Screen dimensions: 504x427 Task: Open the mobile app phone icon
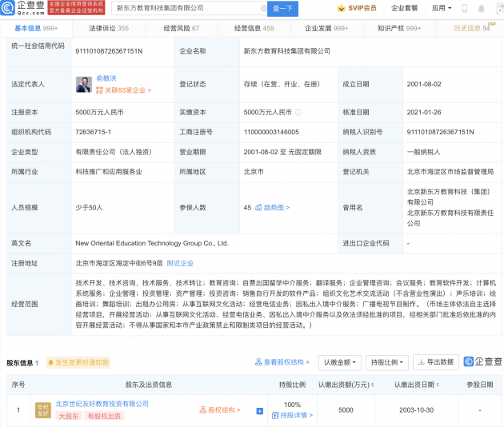(466, 8)
